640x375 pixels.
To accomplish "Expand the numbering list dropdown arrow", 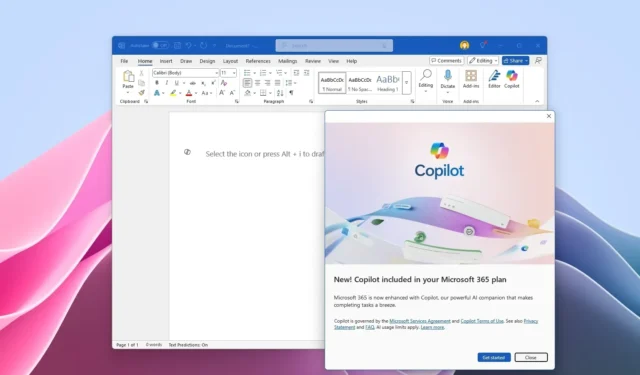I will tap(270, 73).
